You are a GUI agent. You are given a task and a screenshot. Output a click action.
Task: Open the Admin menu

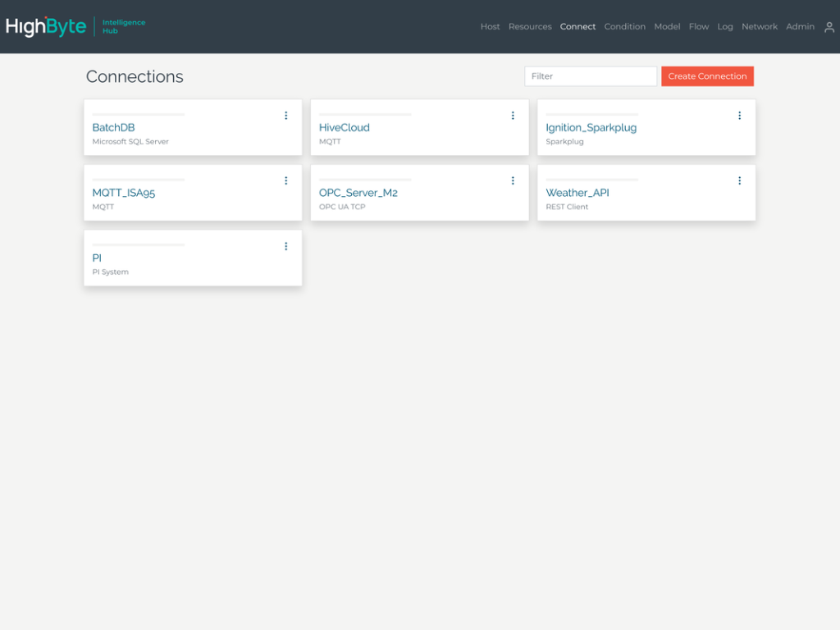pos(800,27)
